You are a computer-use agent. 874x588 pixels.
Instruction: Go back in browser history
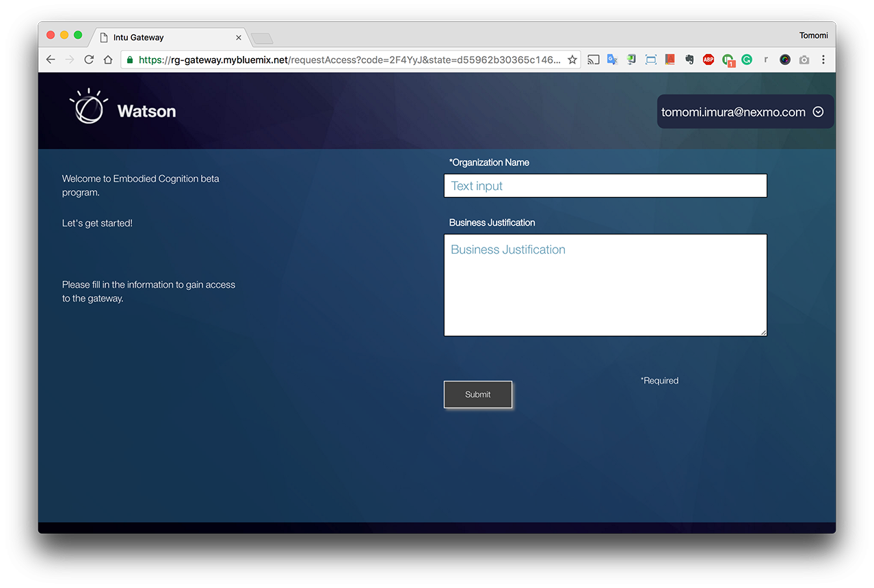point(51,59)
